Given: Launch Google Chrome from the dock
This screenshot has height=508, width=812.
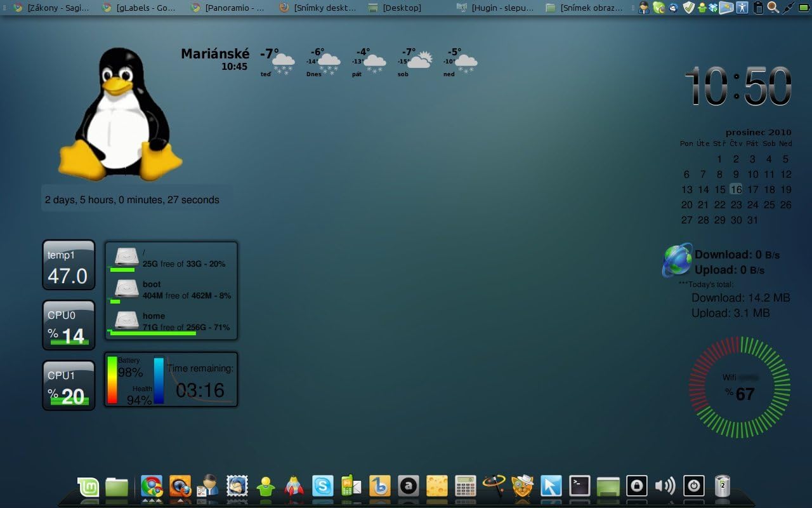Looking at the screenshot, I should 152,486.
